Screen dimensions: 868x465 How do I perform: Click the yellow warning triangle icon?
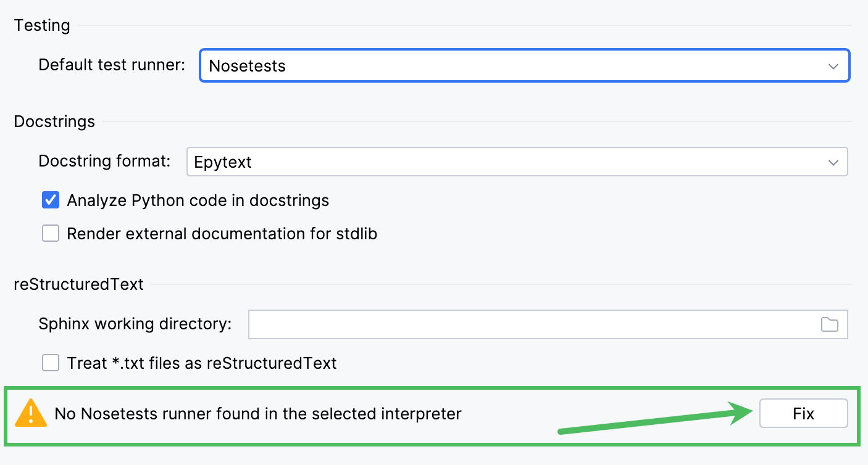coord(30,413)
